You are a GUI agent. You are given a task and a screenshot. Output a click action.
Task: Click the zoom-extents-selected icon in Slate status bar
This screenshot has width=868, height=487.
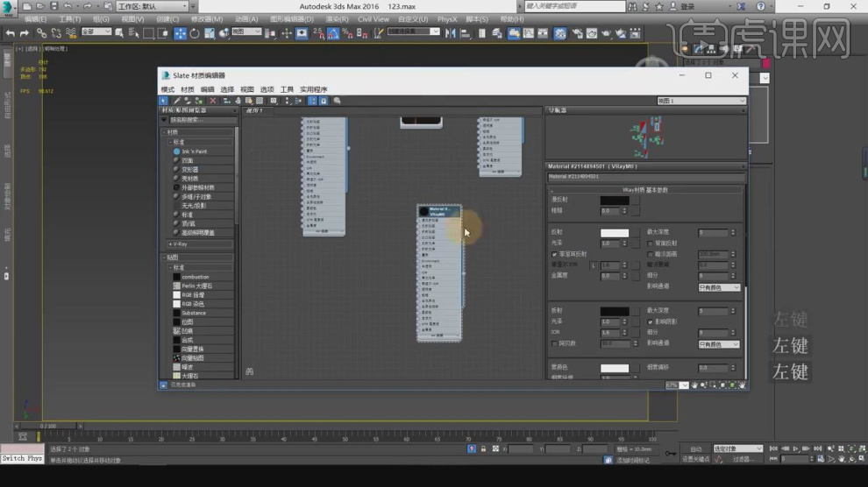[732, 385]
